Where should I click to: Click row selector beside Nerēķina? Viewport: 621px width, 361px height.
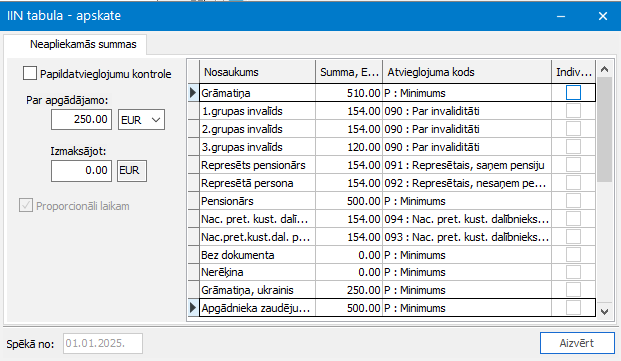(193, 272)
